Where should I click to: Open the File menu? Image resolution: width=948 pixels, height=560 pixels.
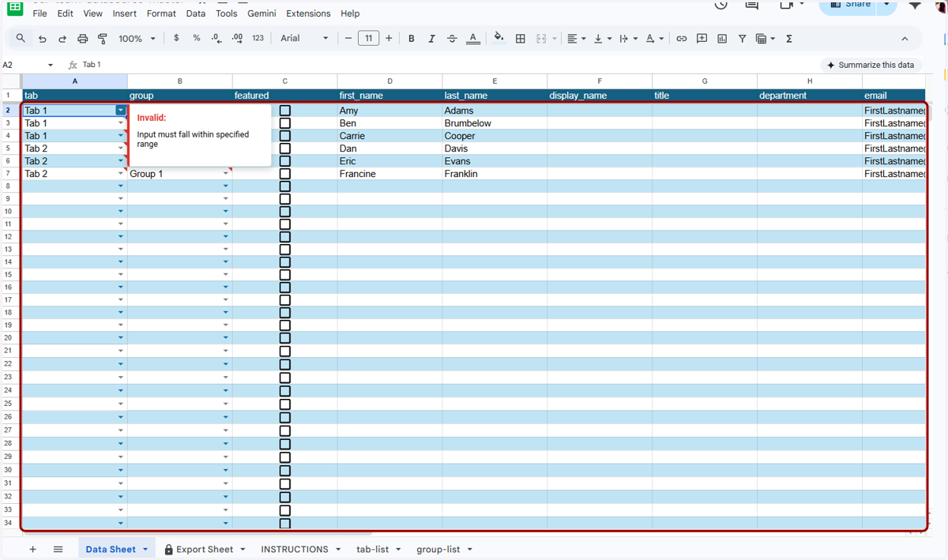(39, 13)
